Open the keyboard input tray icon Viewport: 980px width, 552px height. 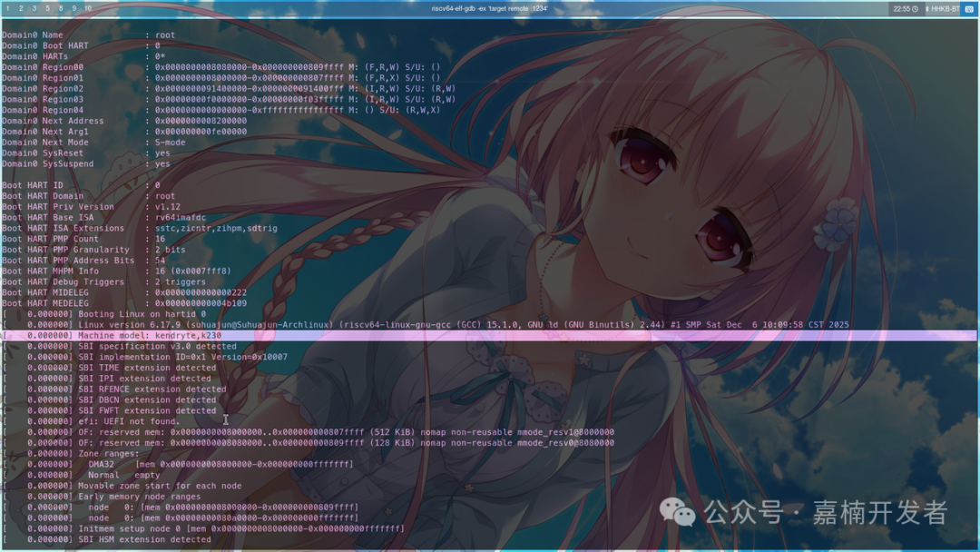pos(969,9)
